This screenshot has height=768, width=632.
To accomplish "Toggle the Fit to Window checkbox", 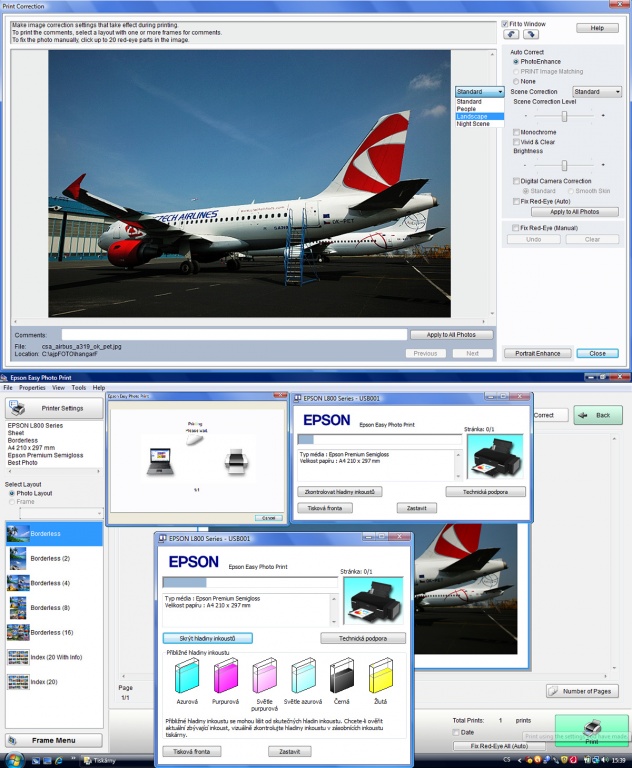I will [505, 24].
